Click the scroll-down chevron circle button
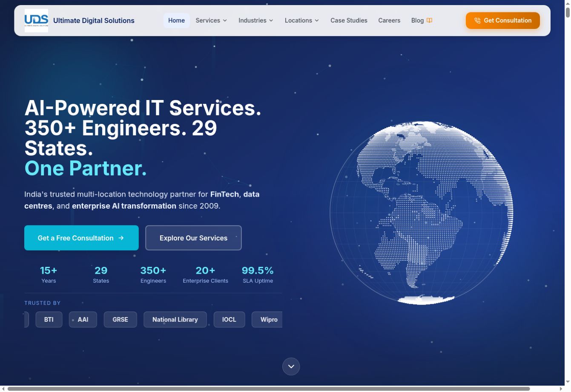Image resolution: width=571 pixels, height=392 pixels. pos(291,366)
